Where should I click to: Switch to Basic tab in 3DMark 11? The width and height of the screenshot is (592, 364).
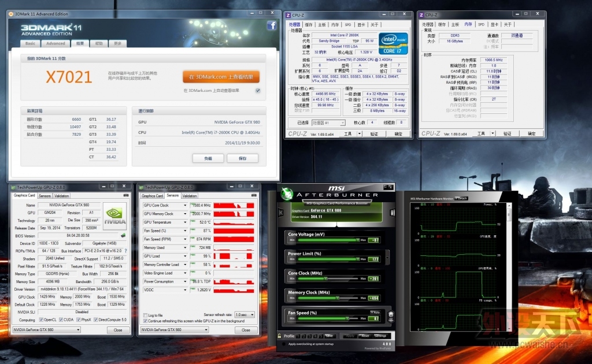[30, 43]
